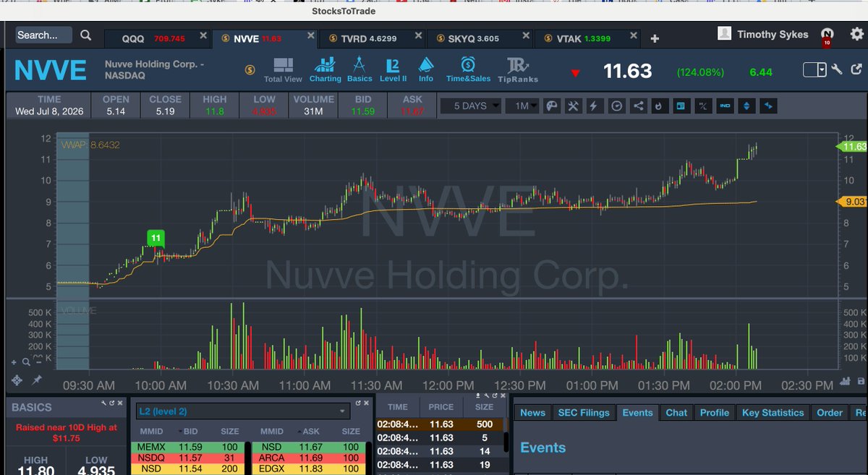Viewport: 868px width, 475px height.
Task: Save chart using floppy disk icon
Action: coord(860,381)
